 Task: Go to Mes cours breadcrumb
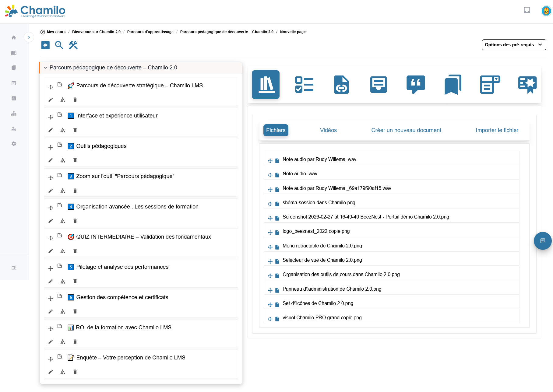pos(56,32)
